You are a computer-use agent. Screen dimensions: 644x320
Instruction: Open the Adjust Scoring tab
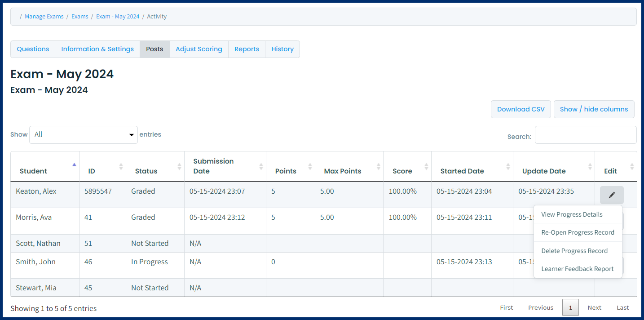198,49
